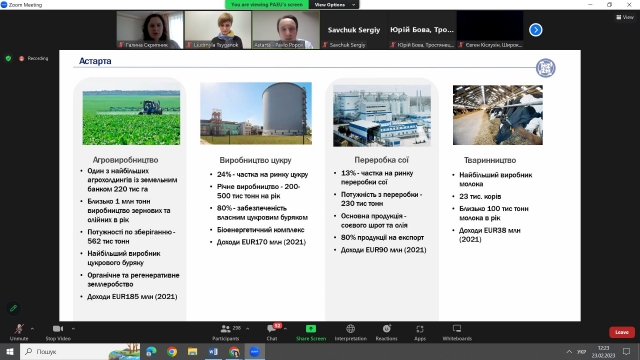Image resolution: width=640 pixels, height=360 pixels.
Task: Click the Виробництво цукру heading
Action: pyautogui.click(x=256, y=160)
